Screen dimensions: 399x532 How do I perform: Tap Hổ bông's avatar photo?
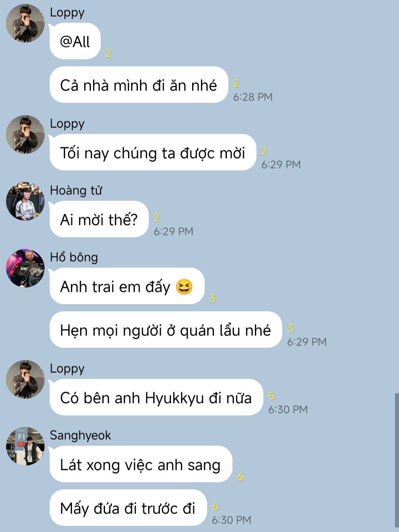coord(25,268)
